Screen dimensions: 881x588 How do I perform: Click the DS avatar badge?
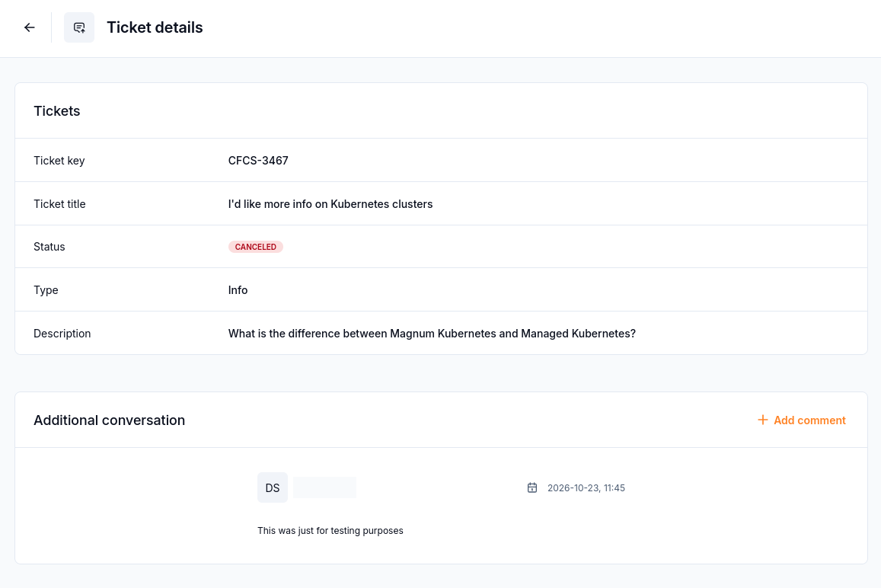273,487
